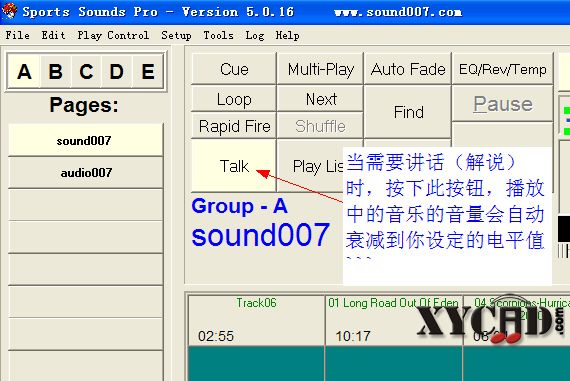Toggle Multi-Play mode
The height and width of the screenshot is (381, 570).
point(321,69)
